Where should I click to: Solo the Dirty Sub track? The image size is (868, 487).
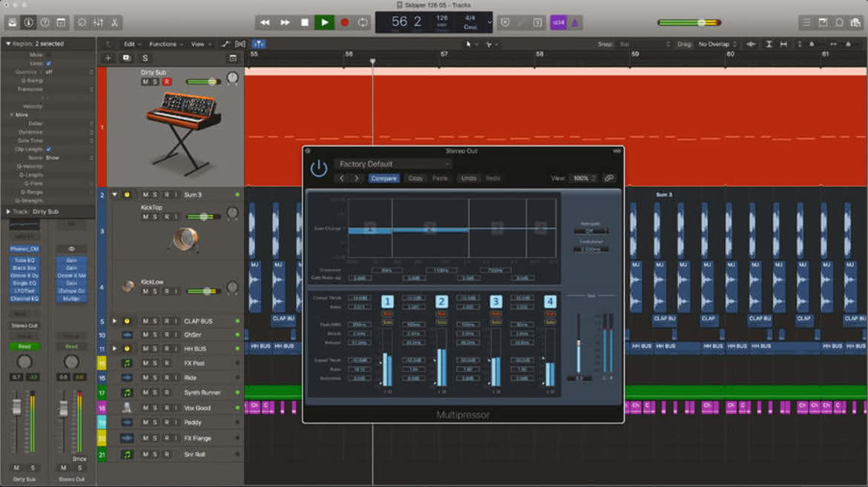(155, 82)
